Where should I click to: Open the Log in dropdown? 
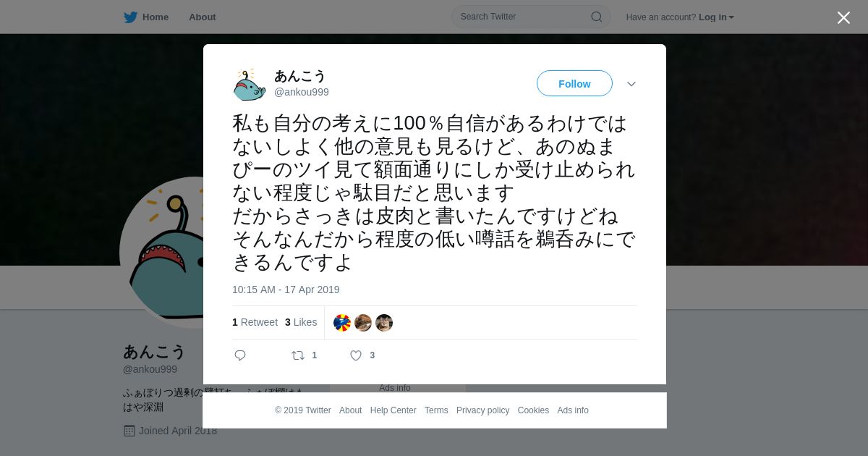click(x=716, y=17)
